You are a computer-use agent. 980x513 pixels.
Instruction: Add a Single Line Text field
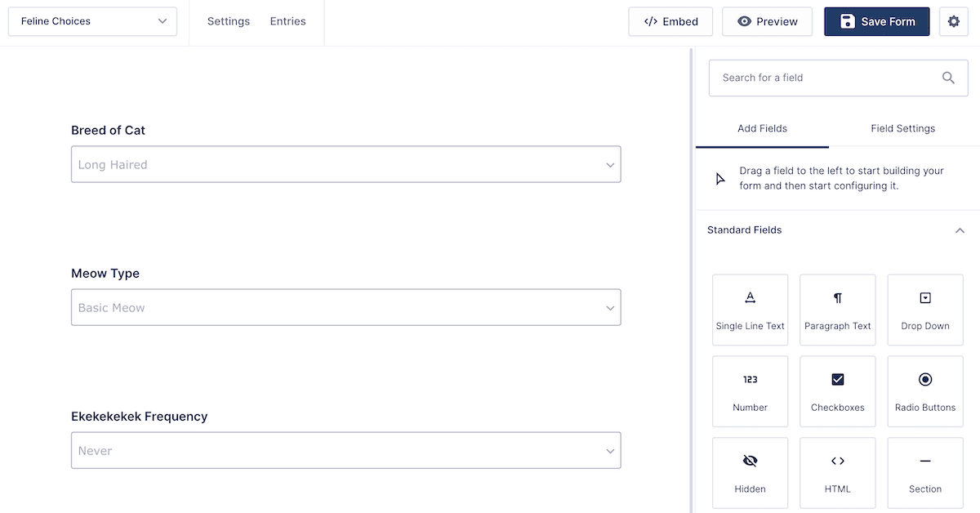[750, 310]
